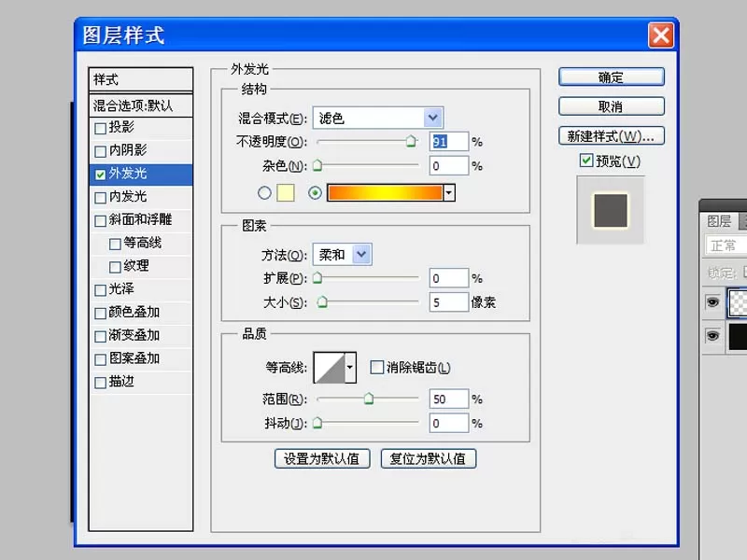Click the 杂色 percentage input field
747x560 pixels.
click(449, 166)
